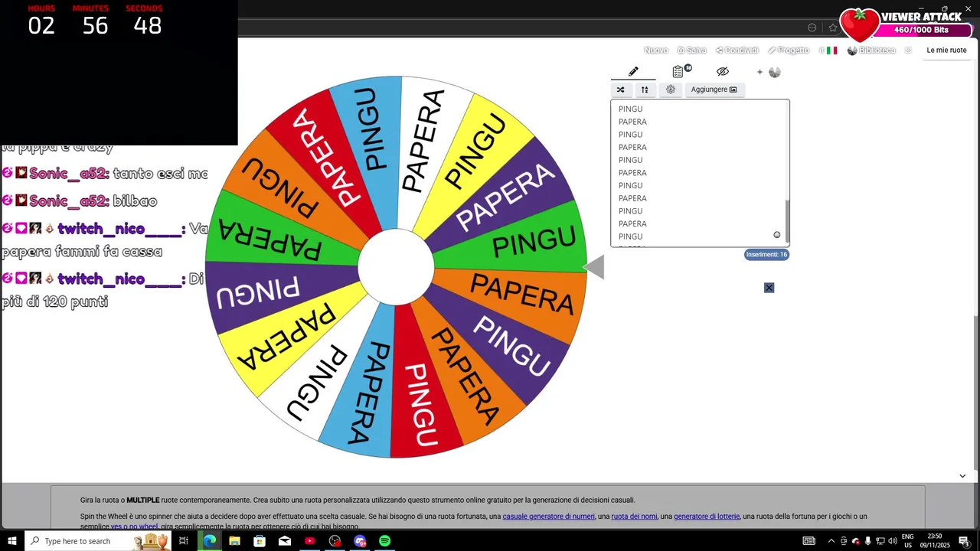The width and height of the screenshot is (980, 551).
Task: Click the browser favorite star icon
Action: tap(833, 28)
